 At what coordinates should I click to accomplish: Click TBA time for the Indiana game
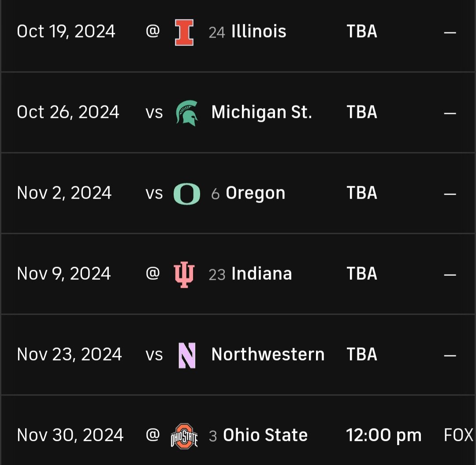coord(362,274)
